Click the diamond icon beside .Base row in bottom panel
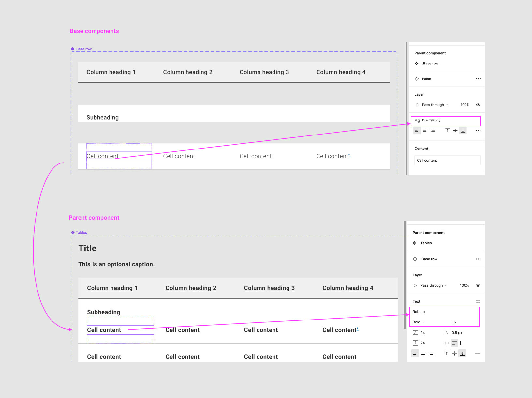This screenshot has width=532, height=398. (x=415, y=259)
